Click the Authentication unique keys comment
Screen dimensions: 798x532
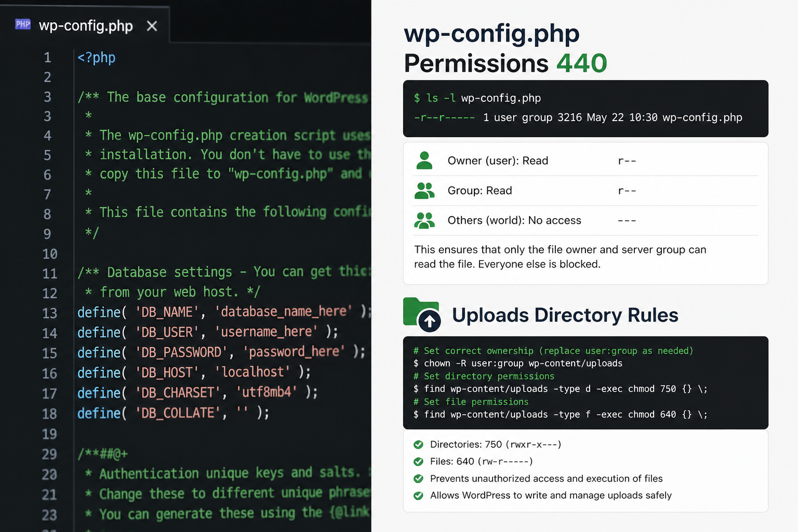228,473
